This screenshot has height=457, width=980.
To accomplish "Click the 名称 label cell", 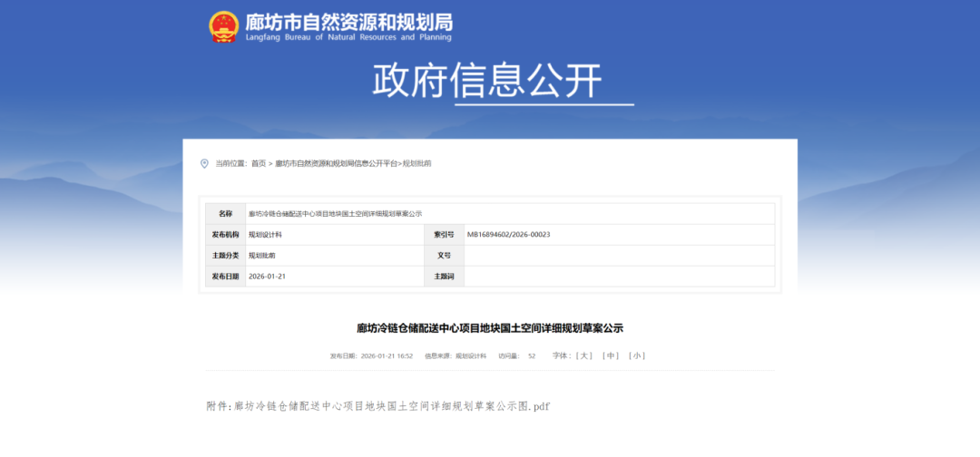I will [x=226, y=213].
